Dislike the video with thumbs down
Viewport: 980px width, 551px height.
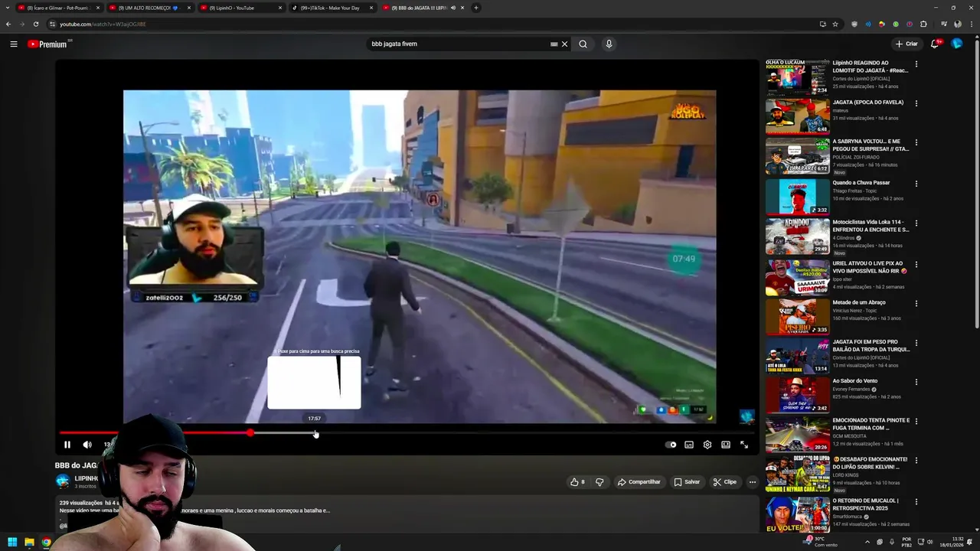click(x=599, y=482)
